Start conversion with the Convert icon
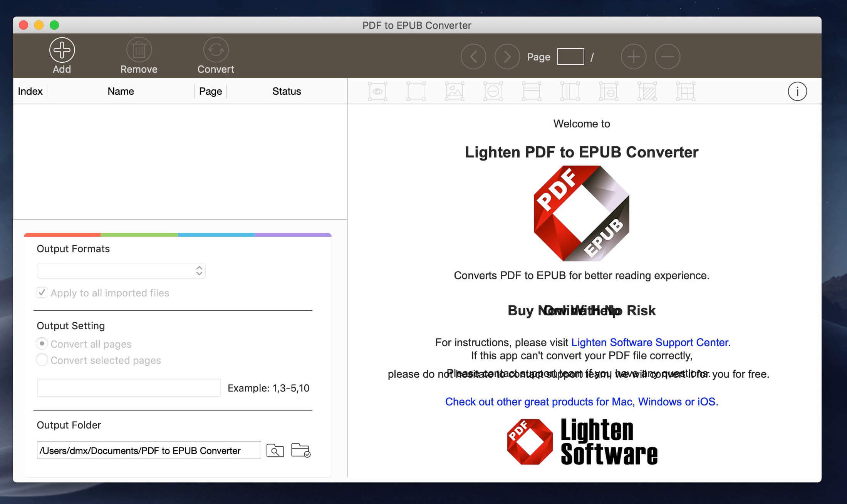 tap(216, 50)
